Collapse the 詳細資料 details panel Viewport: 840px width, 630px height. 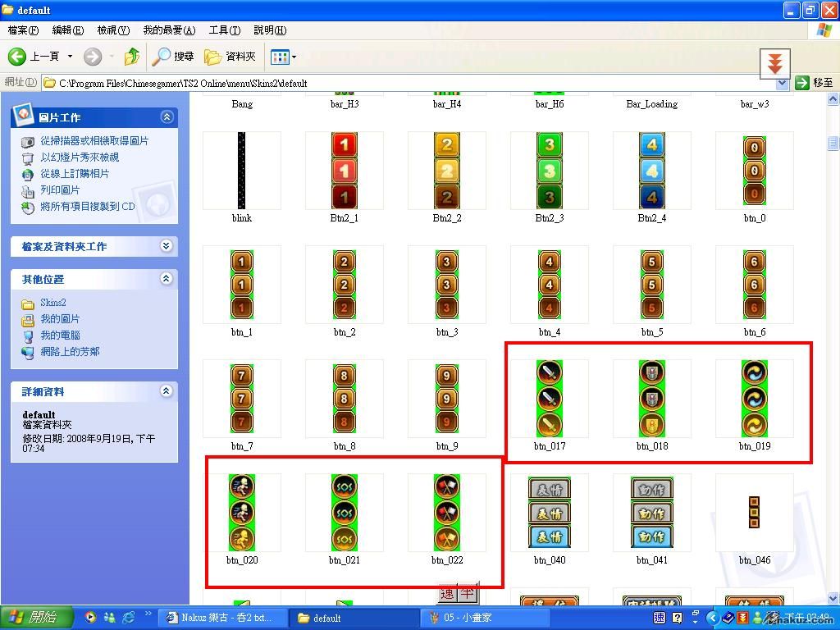167,391
